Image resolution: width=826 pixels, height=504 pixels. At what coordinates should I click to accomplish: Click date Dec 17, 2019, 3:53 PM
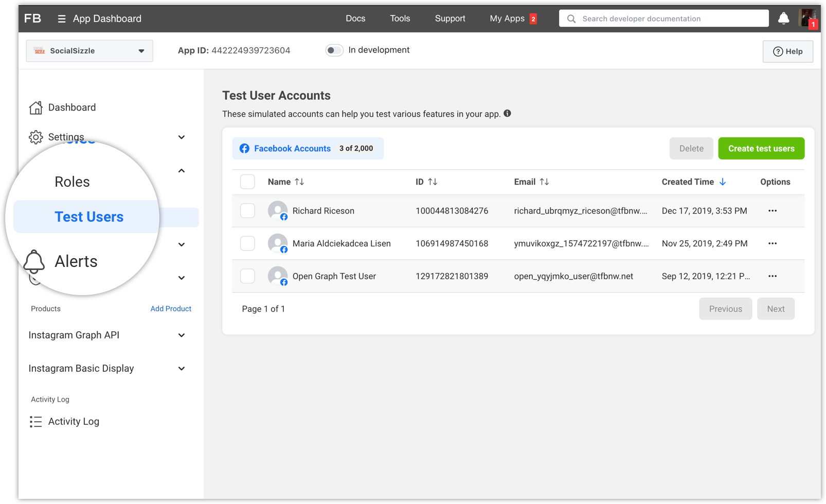tap(704, 211)
